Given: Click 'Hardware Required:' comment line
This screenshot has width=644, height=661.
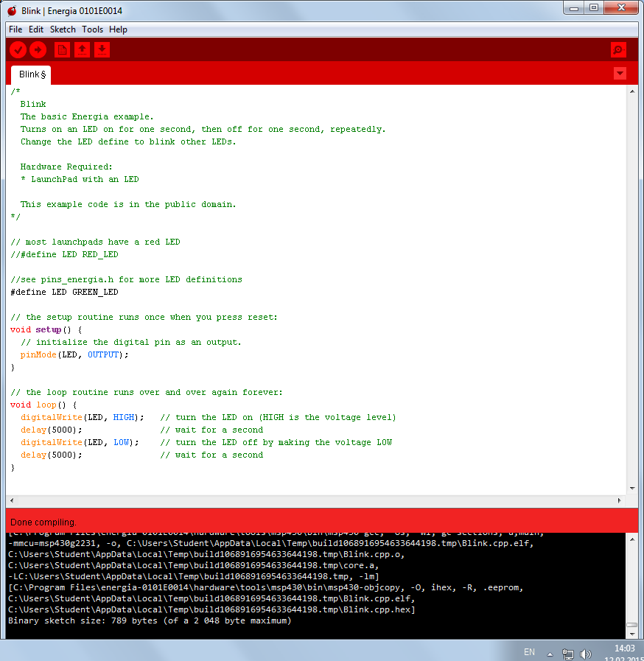Looking at the screenshot, I should click(x=66, y=167).
